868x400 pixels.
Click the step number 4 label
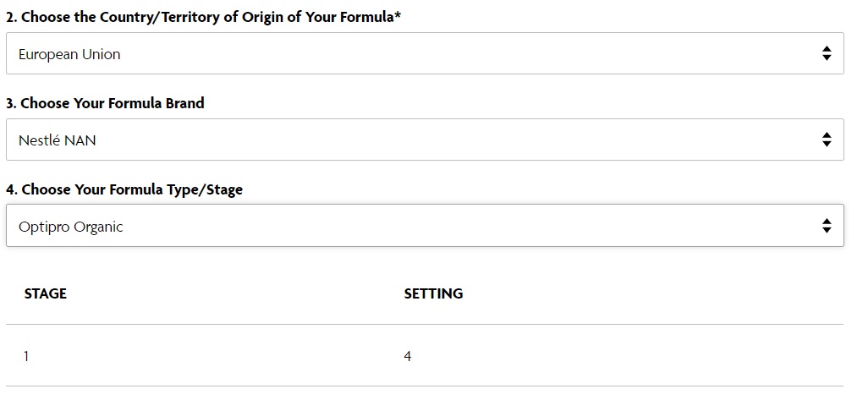click(x=11, y=189)
